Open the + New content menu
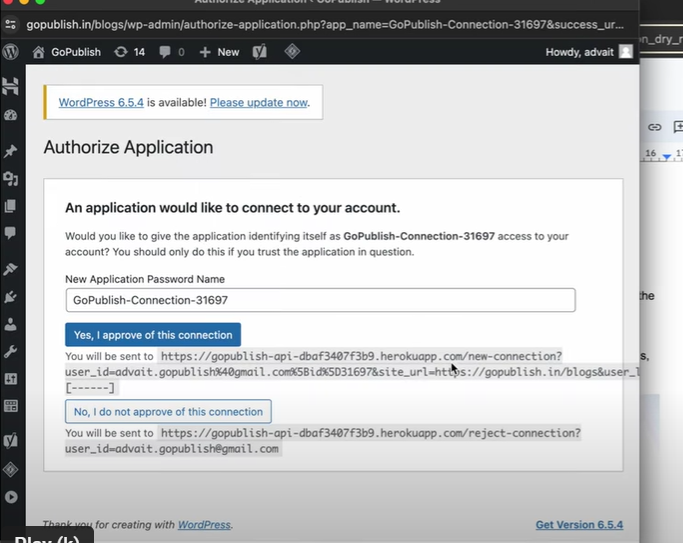The height and width of the screenshot is (543, 683). point(219,52)
